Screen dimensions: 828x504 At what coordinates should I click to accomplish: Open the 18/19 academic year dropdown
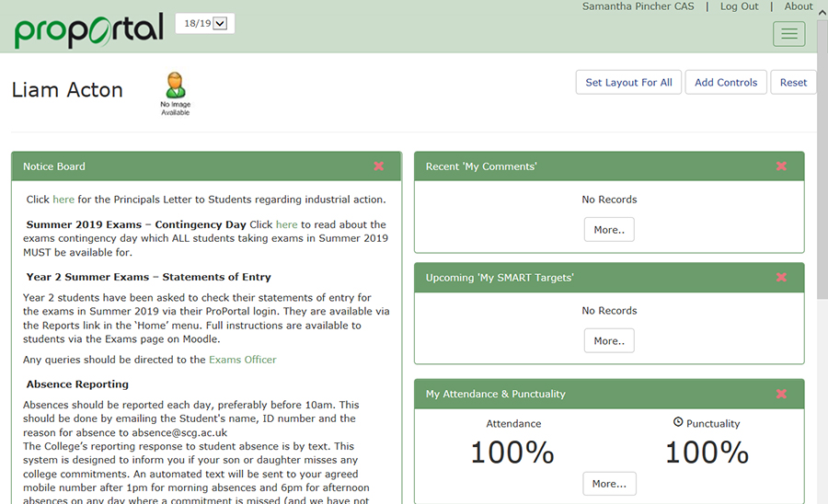point(205,23)
